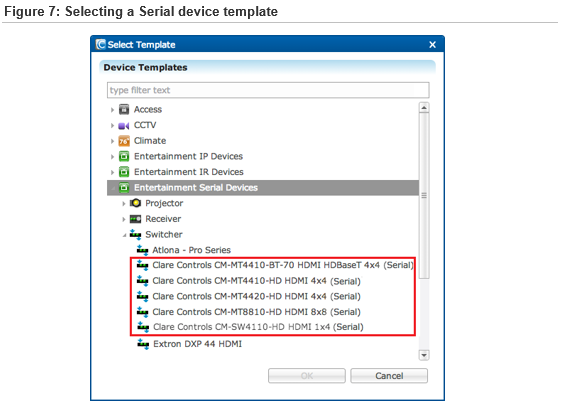Click the Atlona - Pro Series icon

click(142, 250)
